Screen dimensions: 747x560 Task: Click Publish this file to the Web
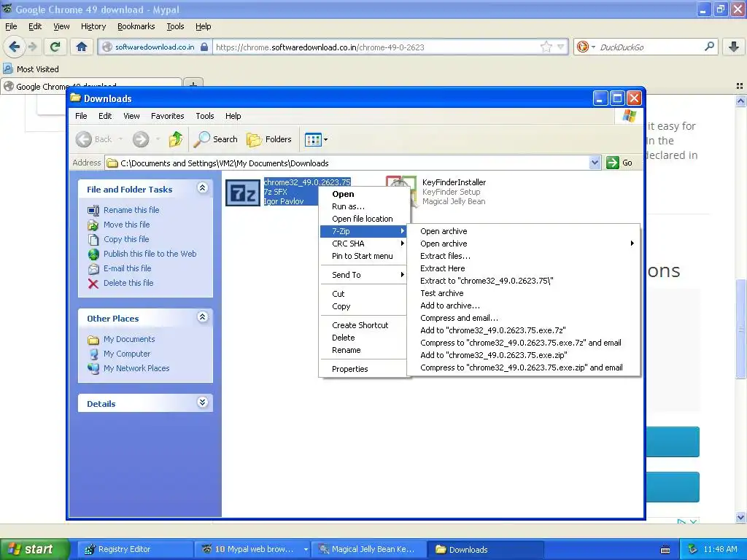coord(150,254)
